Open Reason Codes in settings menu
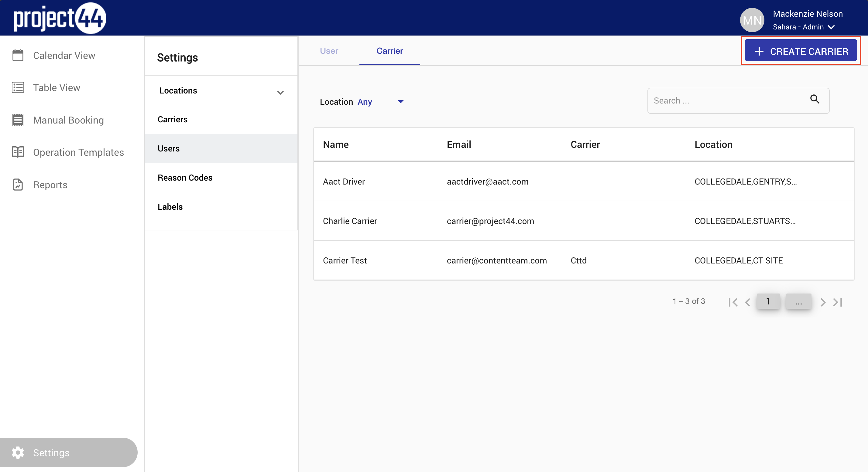The width and height of the screenshot is (868, 472). coord(221,178)
